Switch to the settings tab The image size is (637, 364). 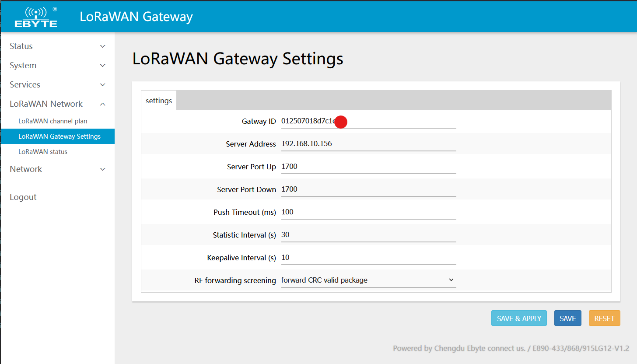pos(159,101)
